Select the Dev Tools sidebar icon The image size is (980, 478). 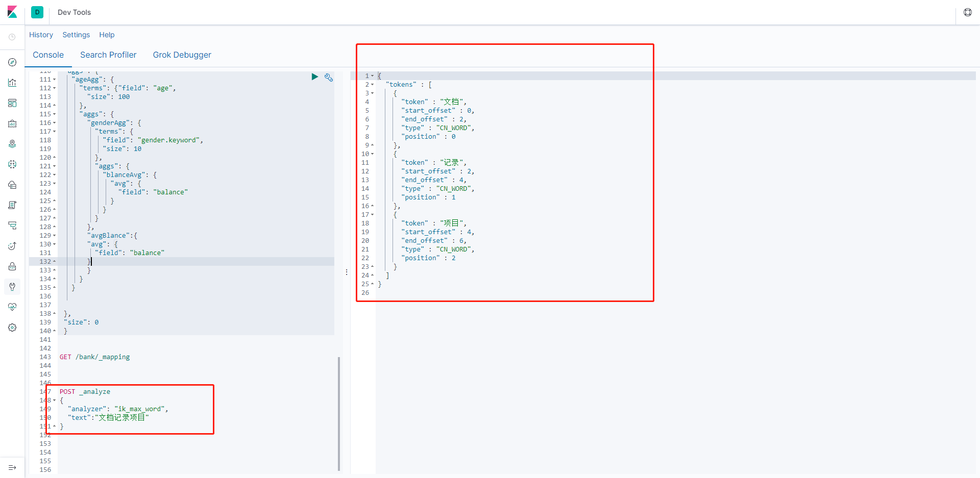12,287
